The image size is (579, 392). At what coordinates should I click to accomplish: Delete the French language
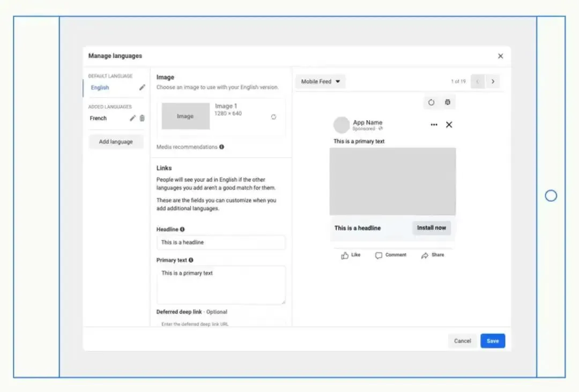click(x=142, y=118)
